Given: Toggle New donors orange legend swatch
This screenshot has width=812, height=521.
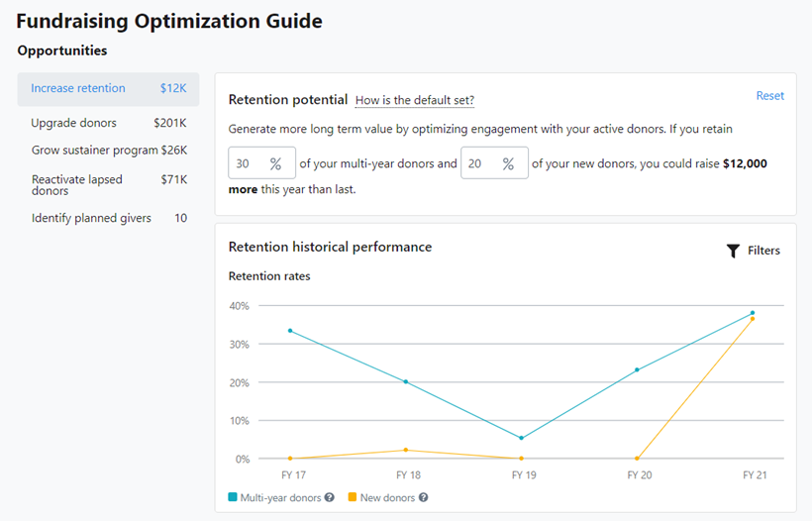Looking at the screenshot, I should (x=353, y=497).
